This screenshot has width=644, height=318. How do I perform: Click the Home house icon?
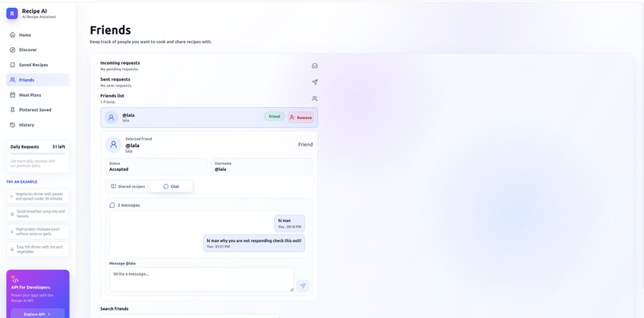point(12,35)
